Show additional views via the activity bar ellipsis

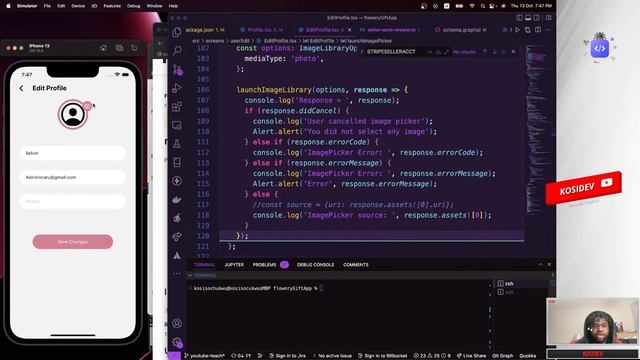click(177, 273)
